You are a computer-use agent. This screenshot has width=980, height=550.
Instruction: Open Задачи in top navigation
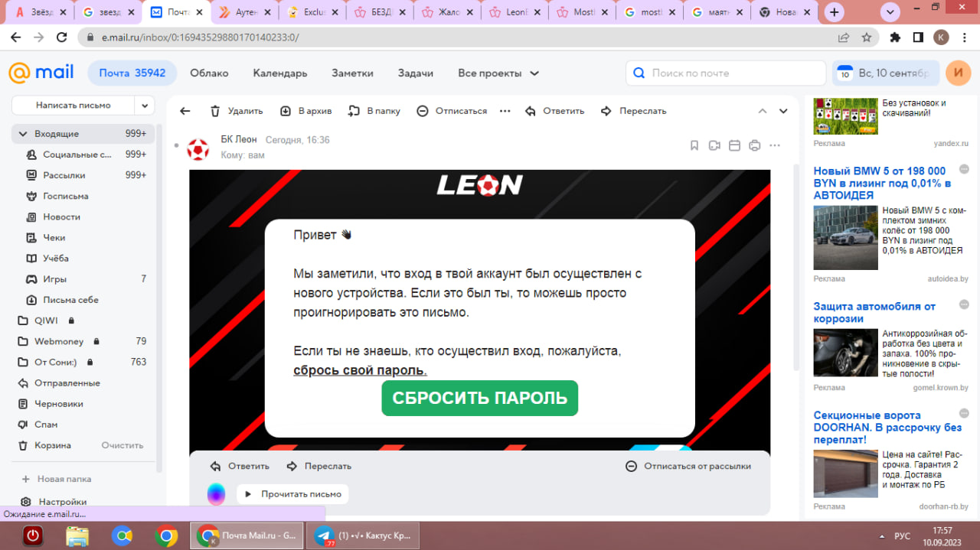(x=415, y=73)
